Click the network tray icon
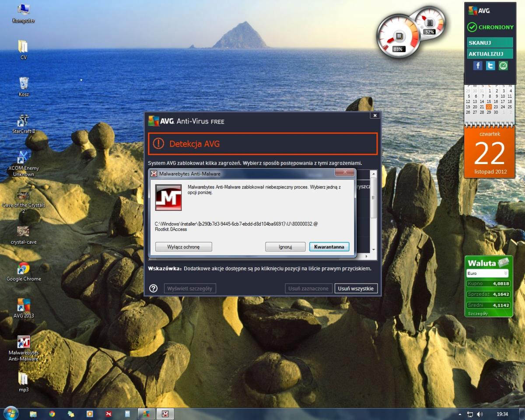This screenshot has width=525, height=420. 470,414
